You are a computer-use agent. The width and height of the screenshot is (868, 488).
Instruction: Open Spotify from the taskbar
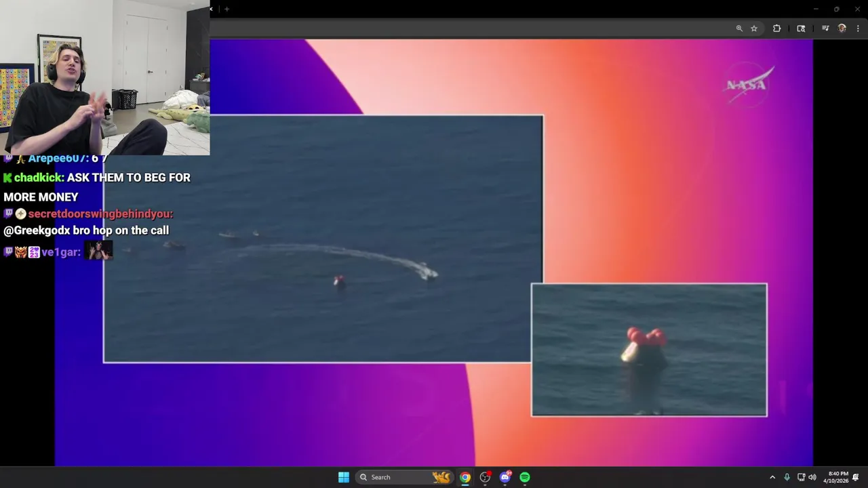pos(525,477)
